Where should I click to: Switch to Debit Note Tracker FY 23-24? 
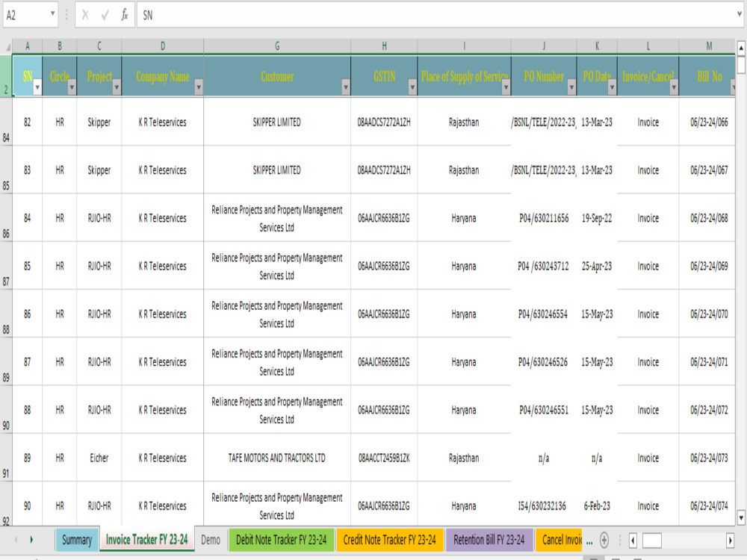point(281,540)
